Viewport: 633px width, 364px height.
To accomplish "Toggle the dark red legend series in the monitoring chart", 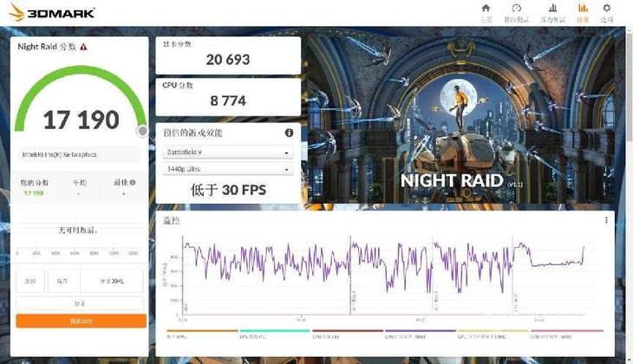I will (348, 334).
